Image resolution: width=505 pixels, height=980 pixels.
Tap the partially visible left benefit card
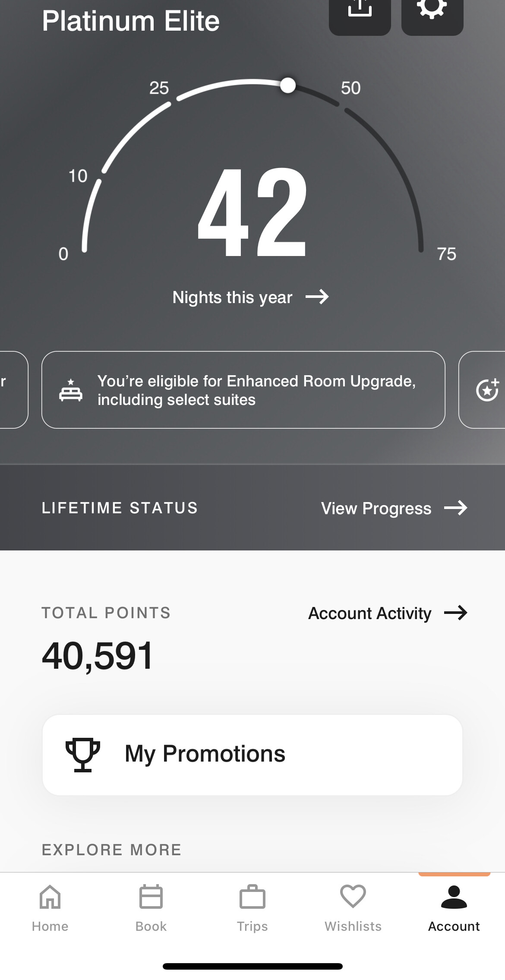point(13,390)
